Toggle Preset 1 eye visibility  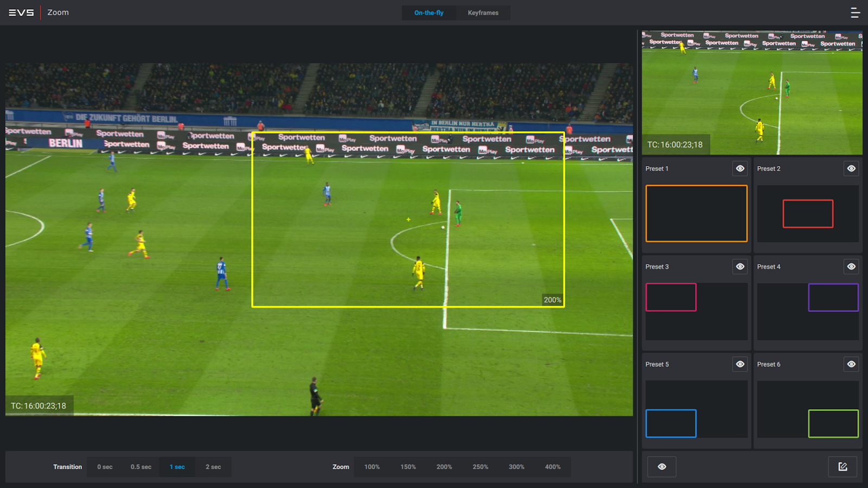click(740, 169)
